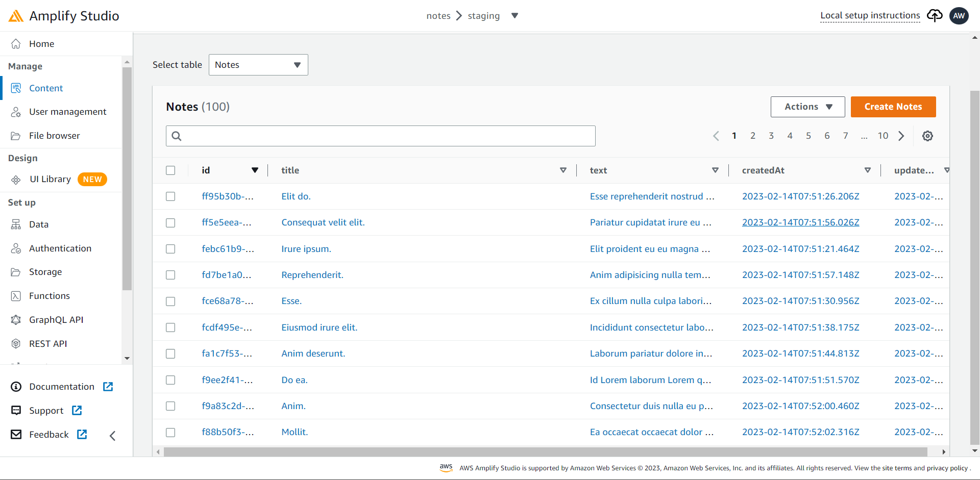Viewport: 980px width, 480px height.
Task: Check the row titled Elit do.
Action: pyautogui.click(x=170, y=196)
